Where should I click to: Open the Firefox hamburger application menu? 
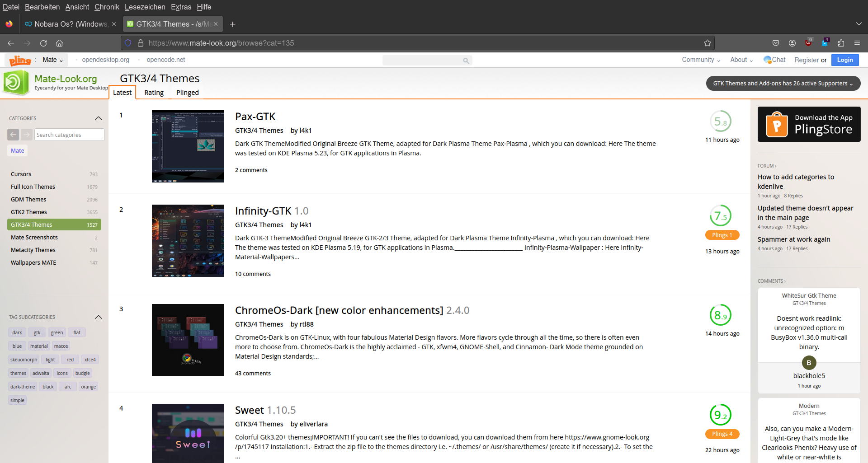coord(857,43)
